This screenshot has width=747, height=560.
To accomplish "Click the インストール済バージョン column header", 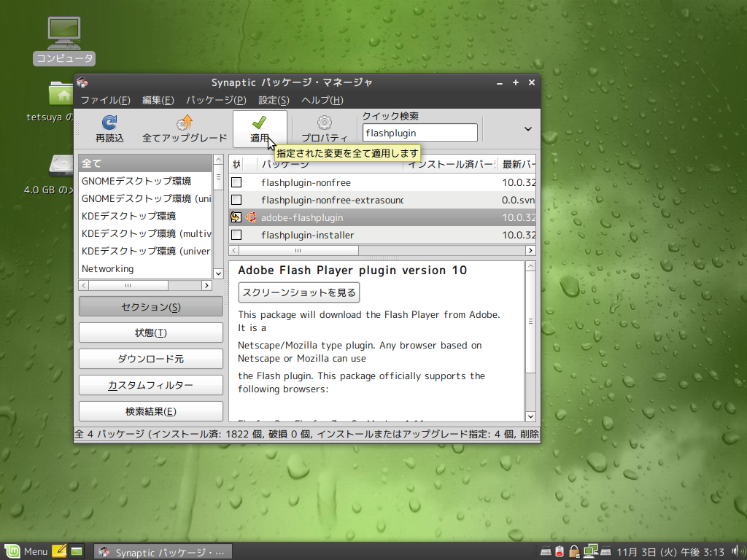I will click(x=450, y=164).
